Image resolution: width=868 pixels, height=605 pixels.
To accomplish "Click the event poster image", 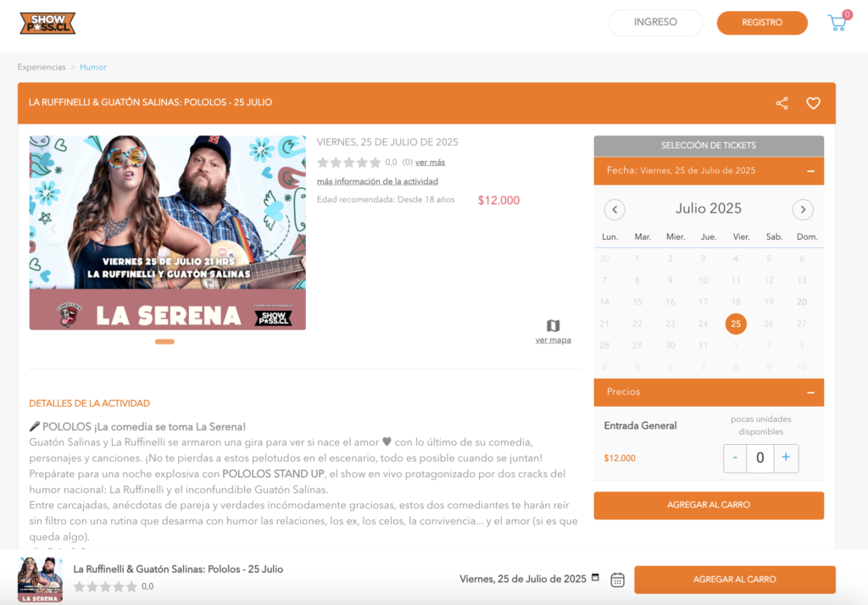I will coord(167,232).
